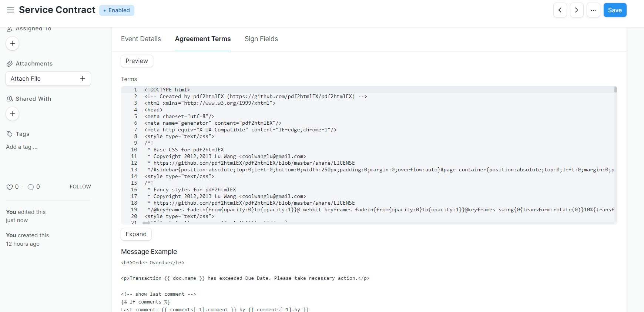Open comments via speech bubble icon
The height and width of the screenshot is (312, 644).
31,187
